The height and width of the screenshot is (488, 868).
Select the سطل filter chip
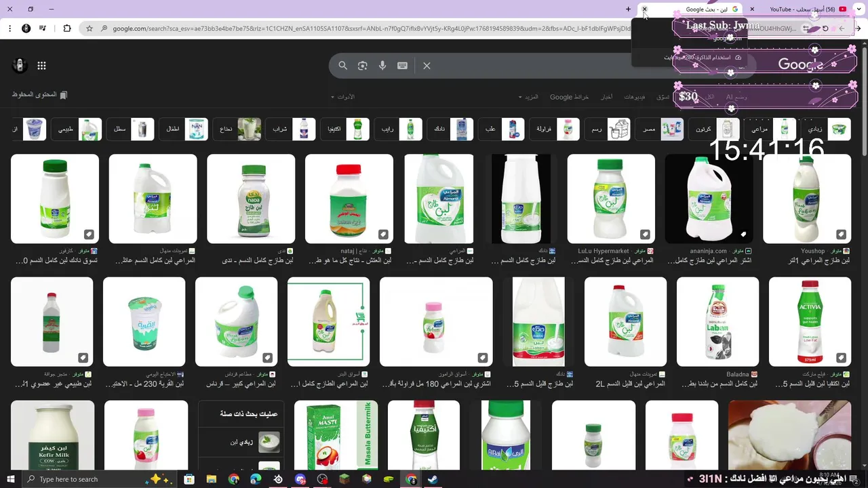click(130, 129)
